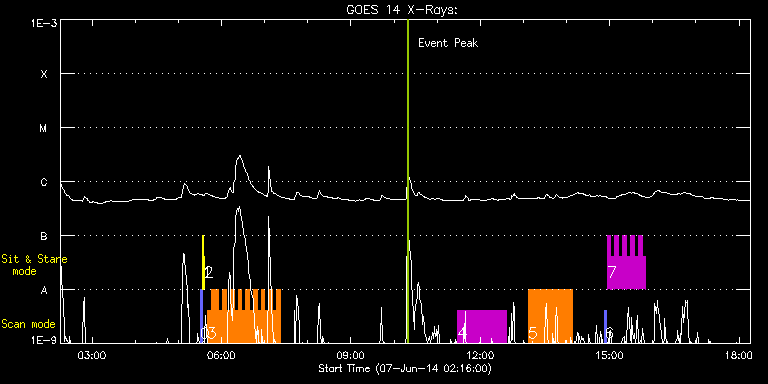Viewport: 768px width, 384px height.
Task: Click the 15:00 time axis label
Action: coord(609,356)
